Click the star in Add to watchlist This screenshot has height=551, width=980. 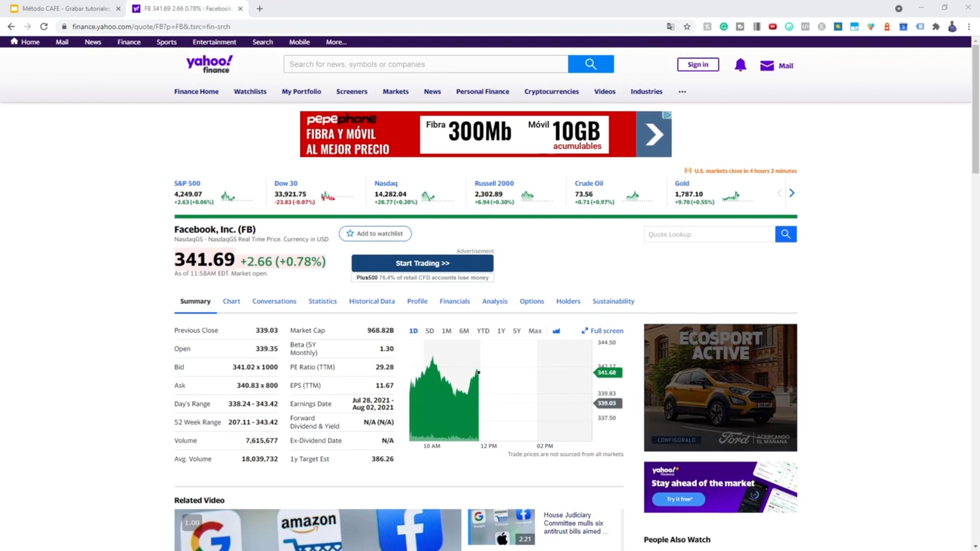tap(350, 234)
